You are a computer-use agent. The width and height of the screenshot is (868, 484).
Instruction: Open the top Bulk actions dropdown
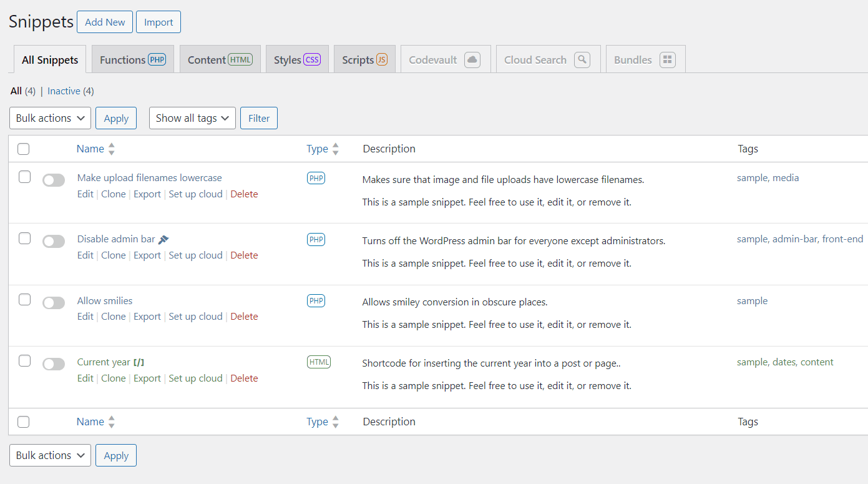pos(50,118)
